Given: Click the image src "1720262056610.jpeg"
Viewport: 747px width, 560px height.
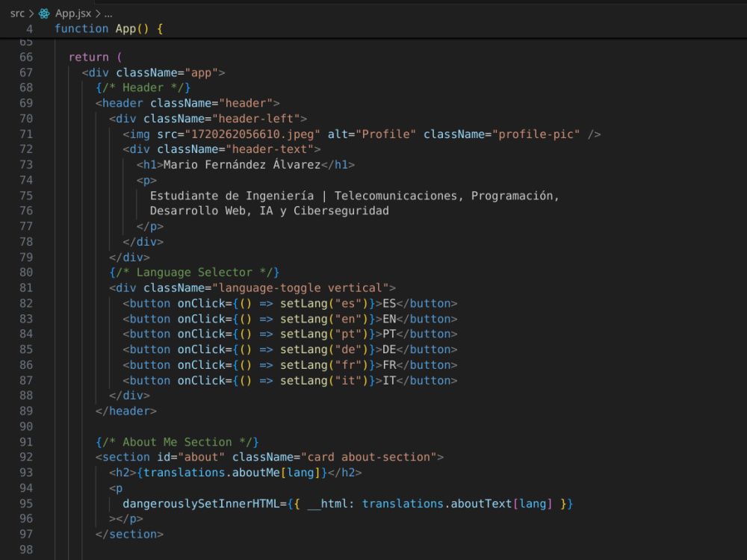Looking at the screenshot, I should click(252, 134).
